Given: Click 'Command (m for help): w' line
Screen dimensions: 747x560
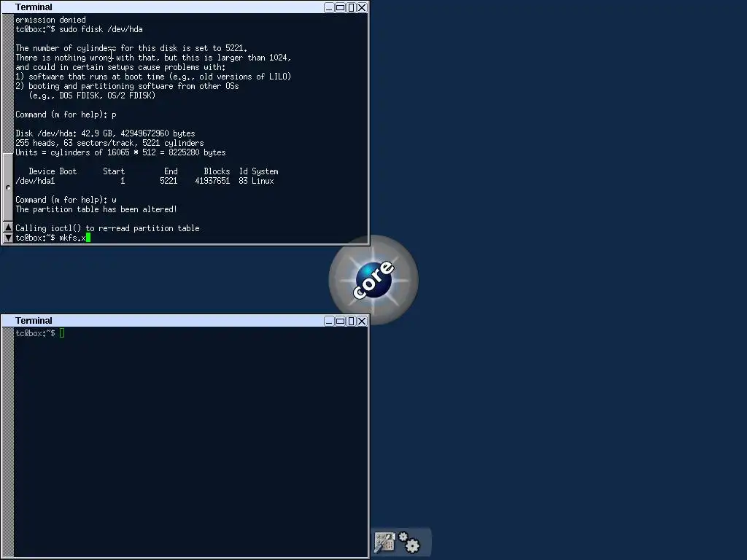Looking at the screenshot, I should [x=66, y=200].
